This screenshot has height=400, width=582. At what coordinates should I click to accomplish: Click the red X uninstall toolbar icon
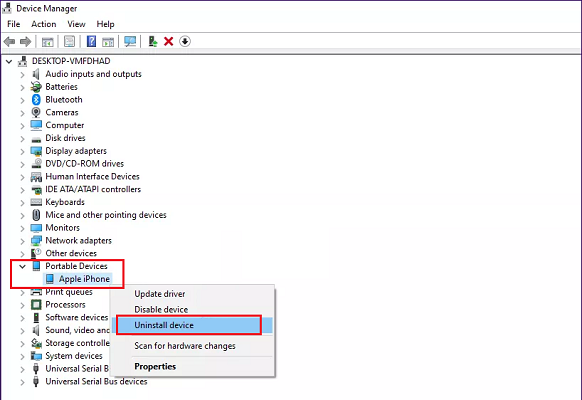pos(169,41)
